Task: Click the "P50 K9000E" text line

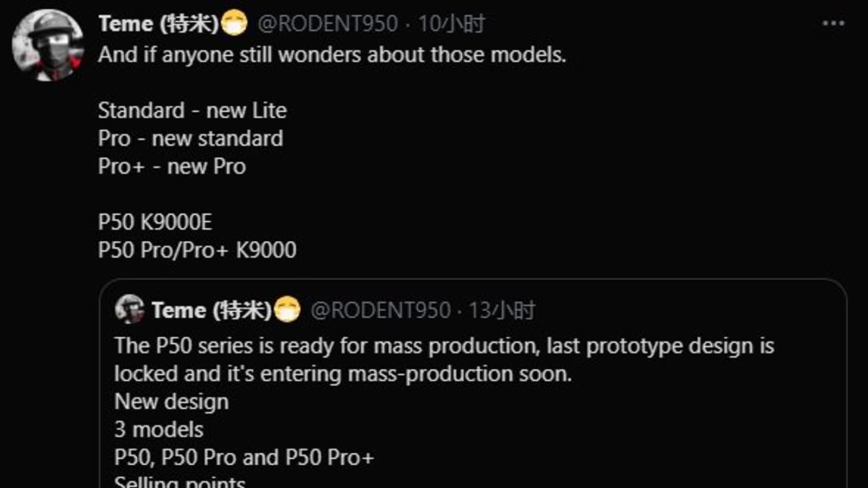Action: click(x=155, y=222)
